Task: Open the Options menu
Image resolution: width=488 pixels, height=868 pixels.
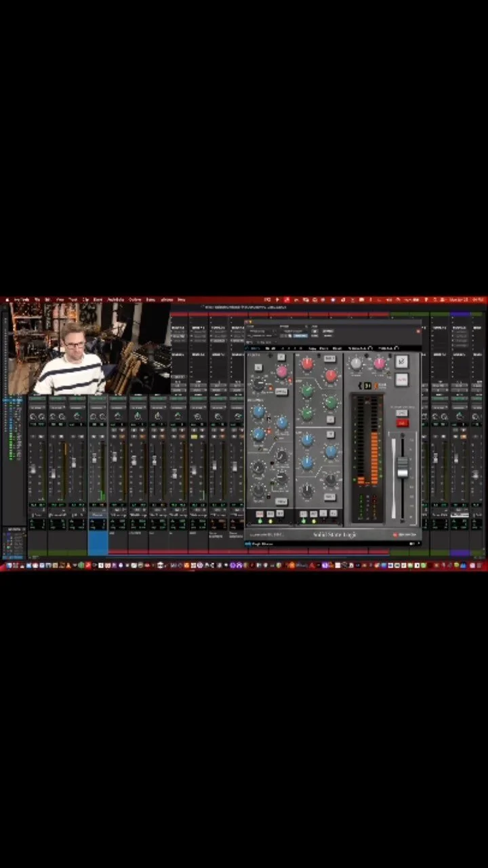Action: click(135, 300)
